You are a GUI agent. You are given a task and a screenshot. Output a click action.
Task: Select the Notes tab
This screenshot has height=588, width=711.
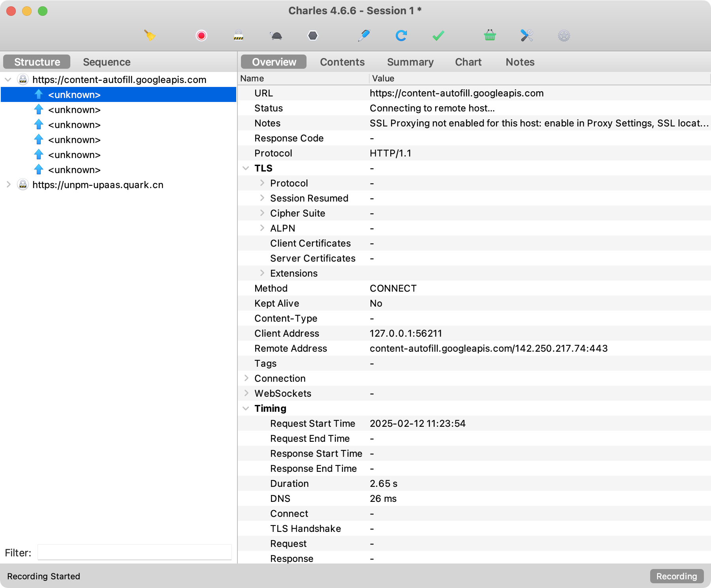(520, 62)
